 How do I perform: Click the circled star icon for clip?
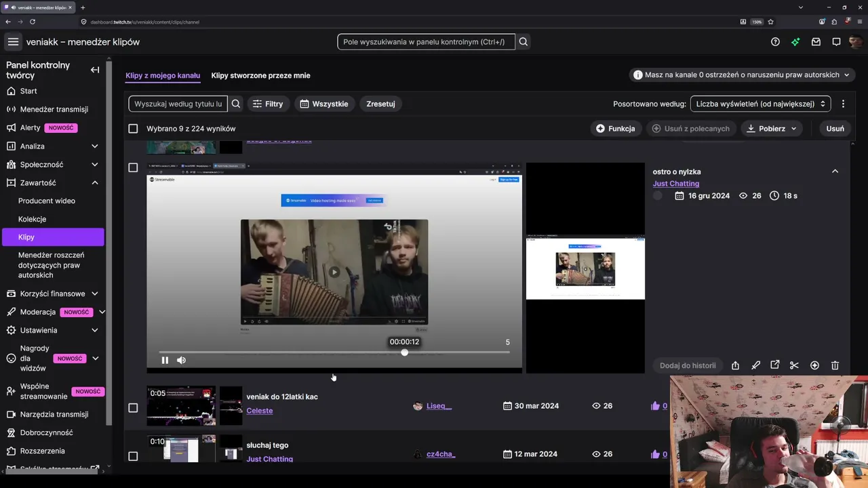(x=814, y=365)
